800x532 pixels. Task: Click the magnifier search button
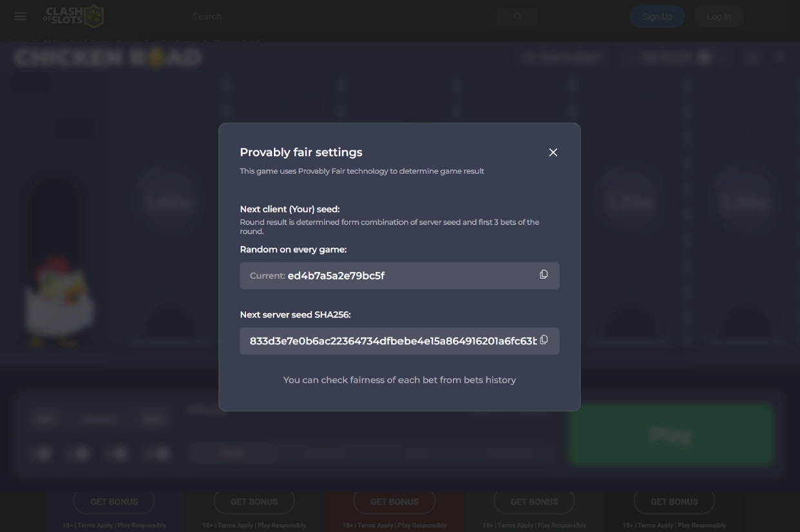517,17
